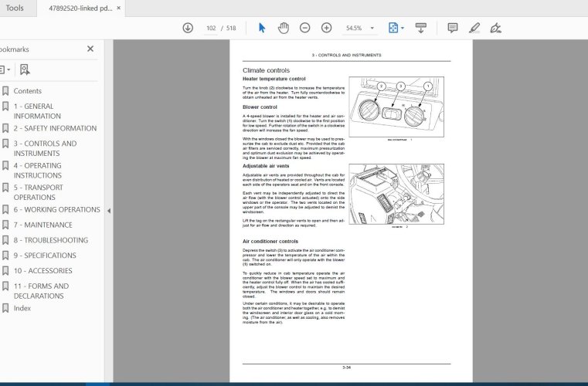Select the Highlight pen tool
The width and height of the screenshot is (588, 386).
[474, 28]
